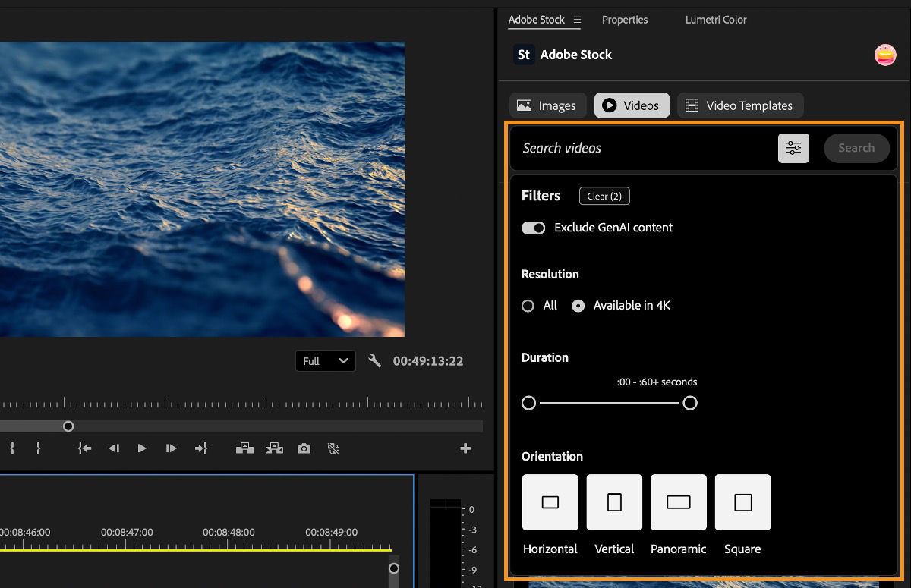Select the Available in 4K option
The height and width of the screenshot is (588, 911).
click(x=578, y=305)
